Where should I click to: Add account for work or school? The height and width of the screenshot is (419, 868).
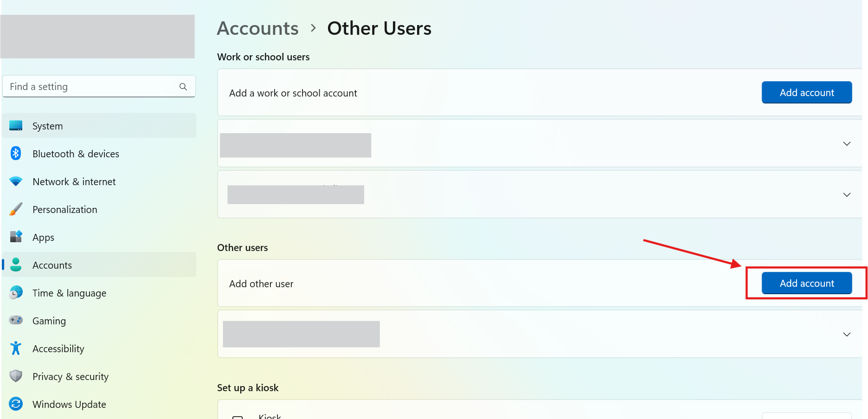pos(807,92)
